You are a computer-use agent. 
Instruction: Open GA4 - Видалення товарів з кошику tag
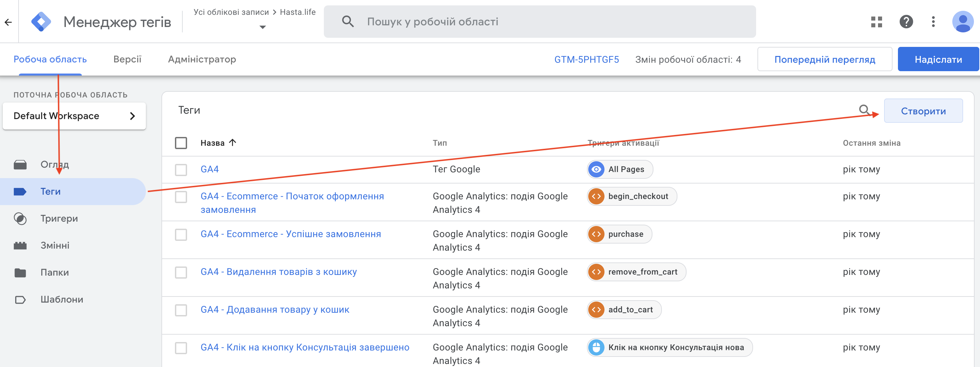pos(279,272)
